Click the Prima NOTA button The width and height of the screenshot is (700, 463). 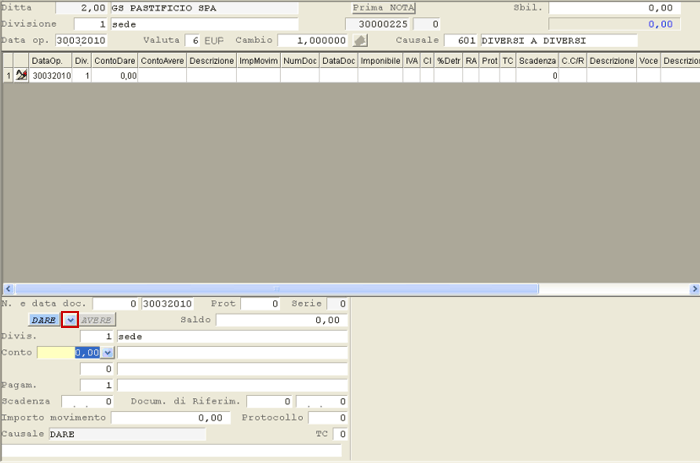coord(382,7)
